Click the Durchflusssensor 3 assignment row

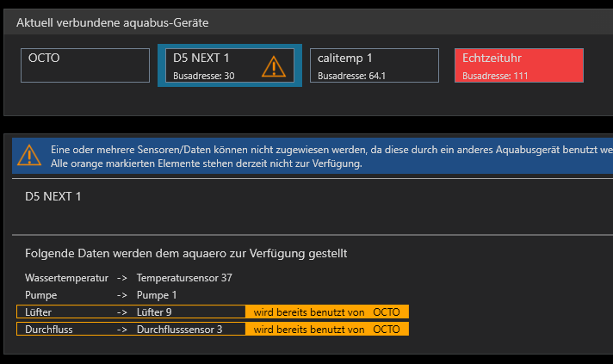(x=131, y=330)
